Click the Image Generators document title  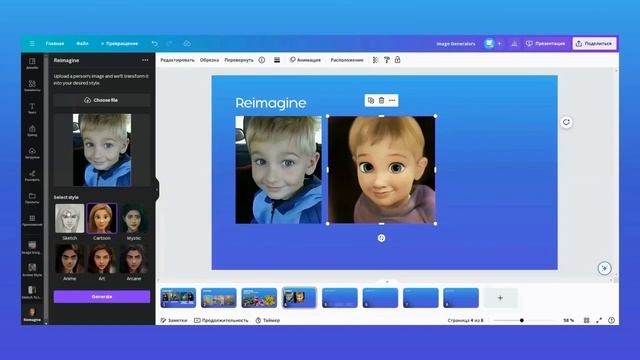[x=456, y=44]
